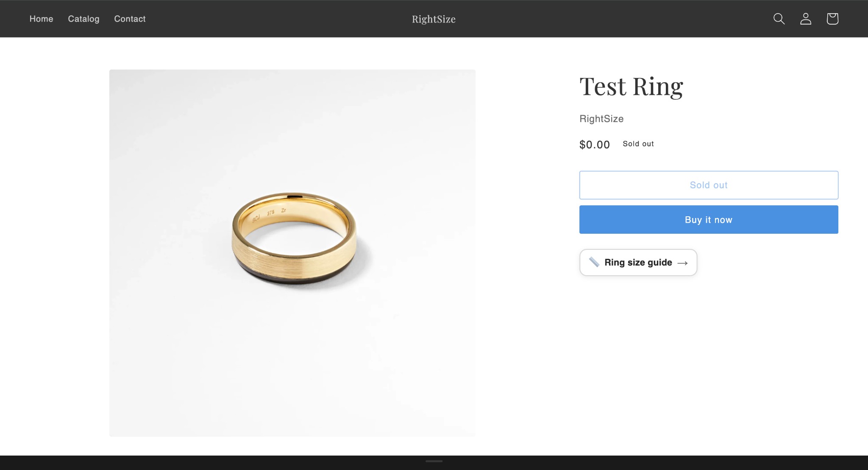The width and height of the screenshot is (868, 470).
Task: Open the Contact page
Action: [x=130, y=19]
